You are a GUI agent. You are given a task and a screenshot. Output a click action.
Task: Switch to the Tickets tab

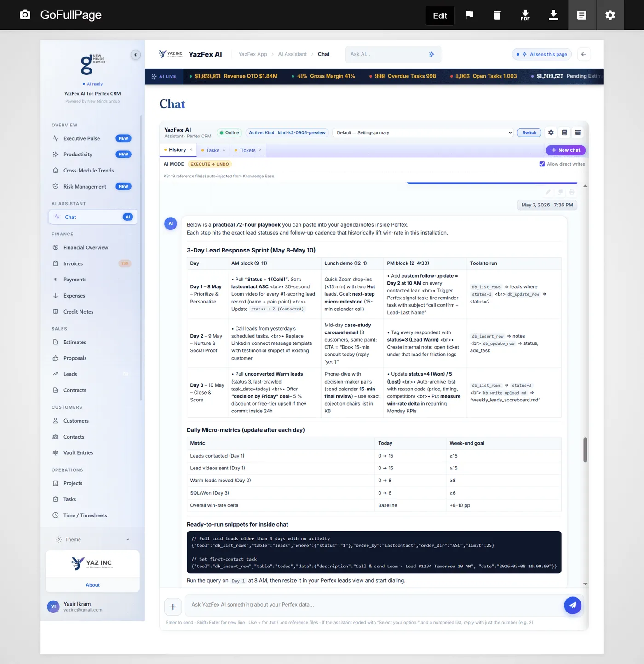pos(247,150)
